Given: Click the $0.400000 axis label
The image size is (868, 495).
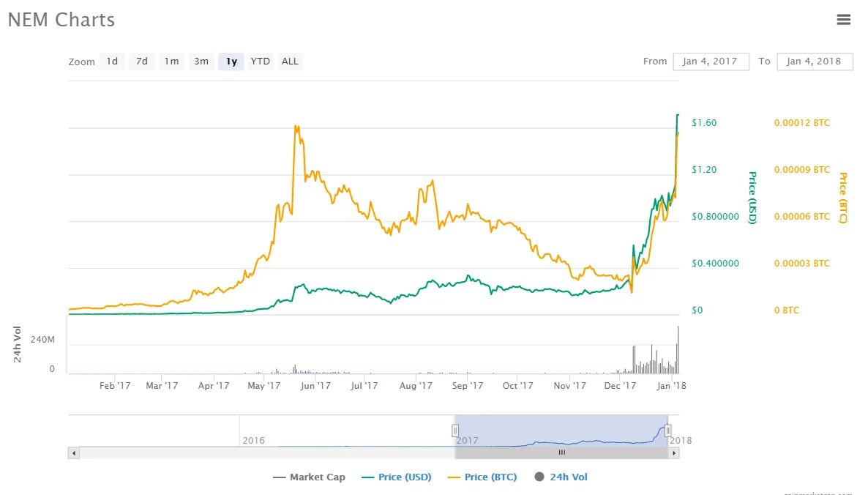Looking at the screenshot, I should point(715,264).
